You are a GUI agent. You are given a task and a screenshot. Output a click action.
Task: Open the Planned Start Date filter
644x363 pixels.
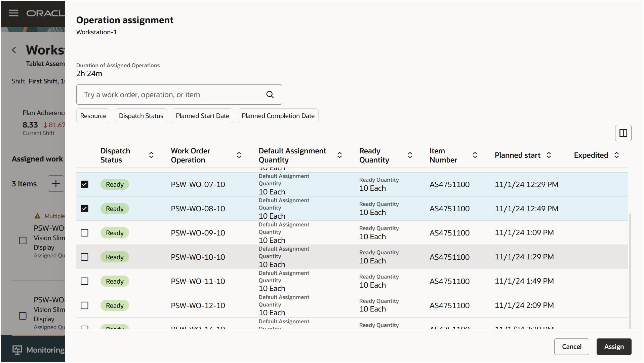[x=202, y=116]
